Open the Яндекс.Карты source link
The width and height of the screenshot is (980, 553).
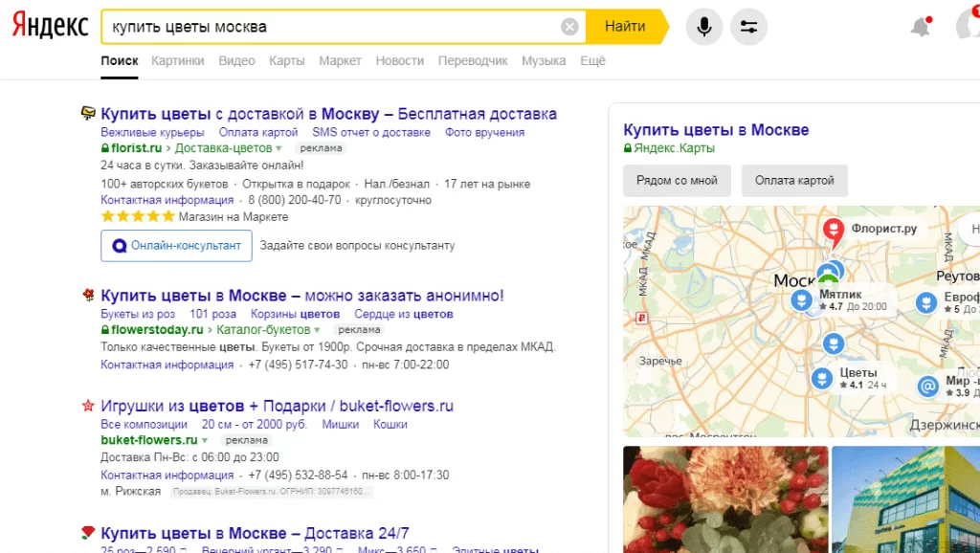coord(674,148)
